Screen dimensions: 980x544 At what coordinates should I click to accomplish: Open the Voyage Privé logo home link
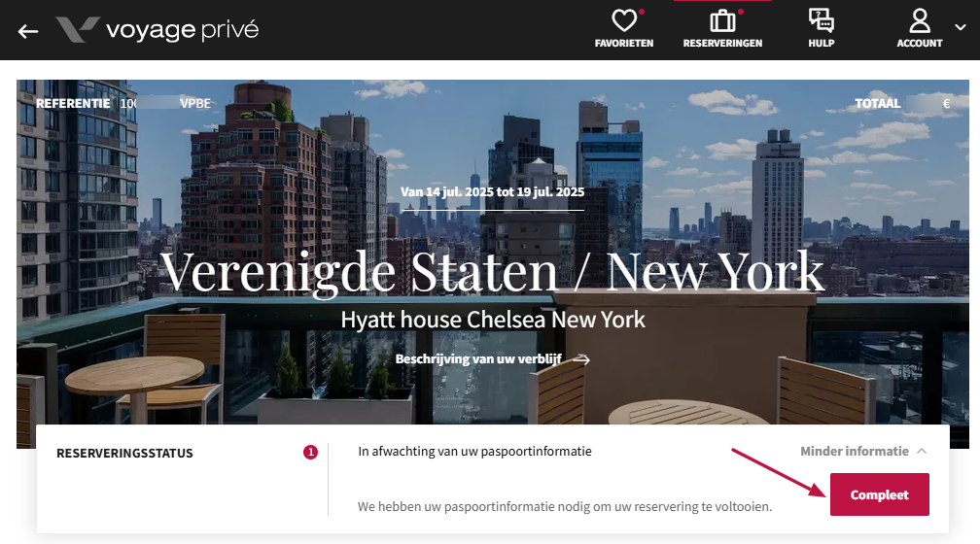pyautogui.click(x=157, y=29)
